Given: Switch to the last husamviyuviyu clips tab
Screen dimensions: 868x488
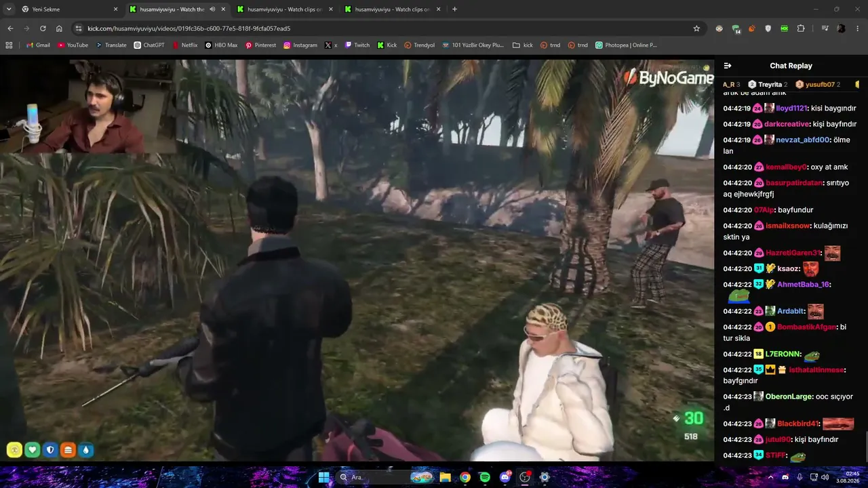Looking at the screenshot, I should click(392, 9).
